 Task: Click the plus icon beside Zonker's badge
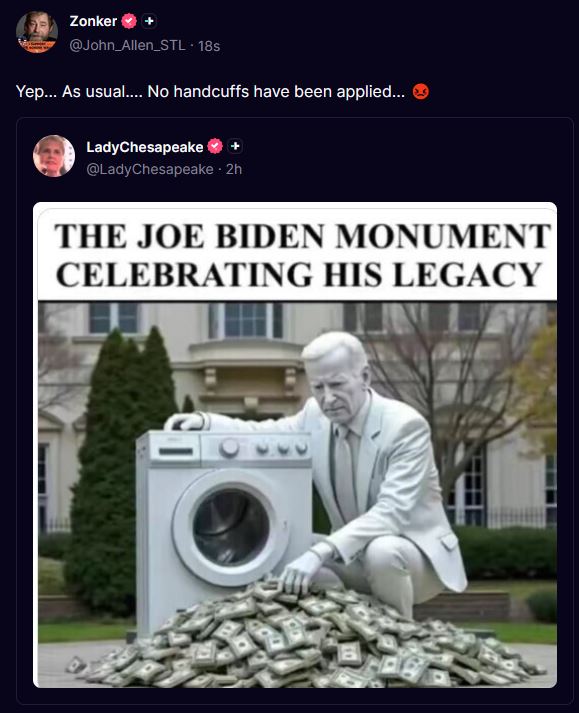click(x=149, y=21)
